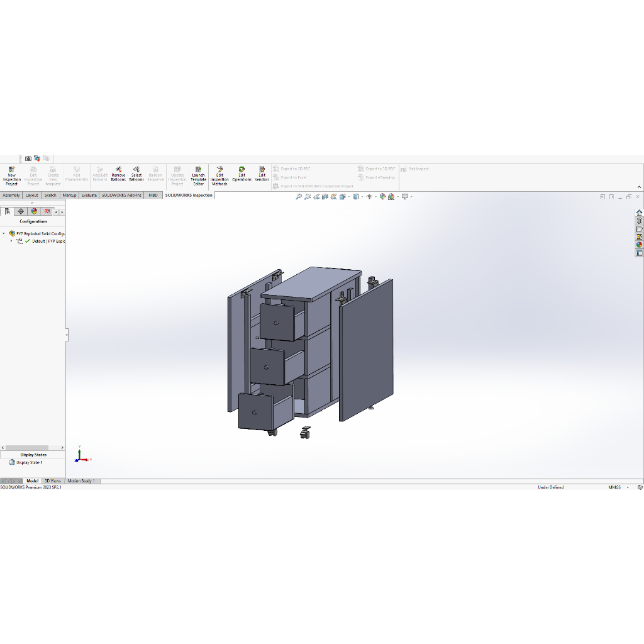Image resolution: width=644 pixels, height=644 pixels.
Task: Collapse the ribbon with the chevron
Action: click(x=639, y=187)
